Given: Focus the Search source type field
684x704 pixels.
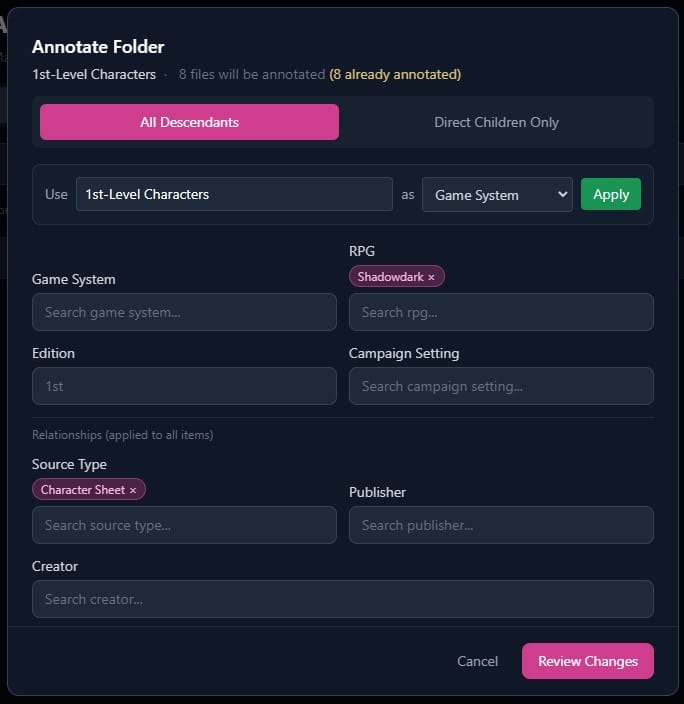Looking at the screenshot, I should click(184, 525).
